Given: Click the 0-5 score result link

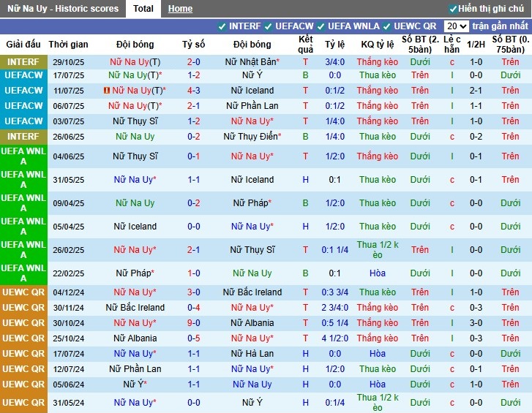Looking at the screenshot, I should pos(194,338).
